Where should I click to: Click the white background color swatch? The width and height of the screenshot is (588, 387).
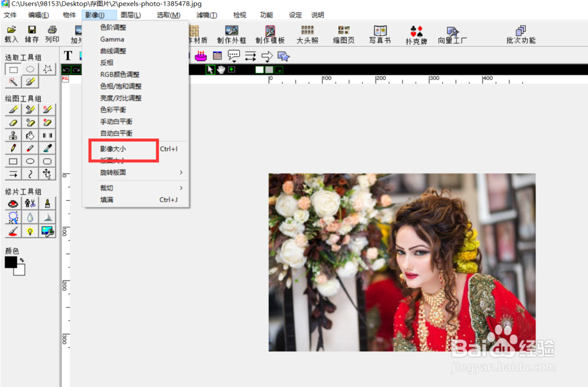coord(20,271)
